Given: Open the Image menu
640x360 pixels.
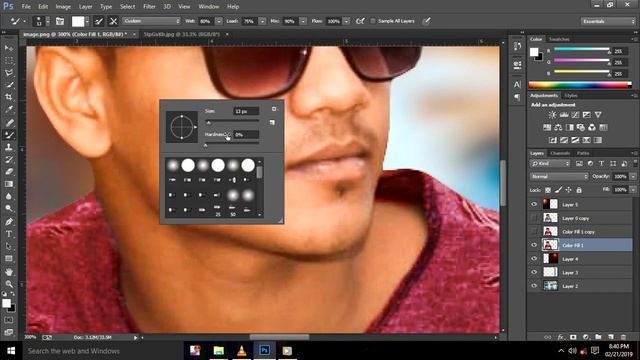Looking at the screenshot, I should click(63, 7).
